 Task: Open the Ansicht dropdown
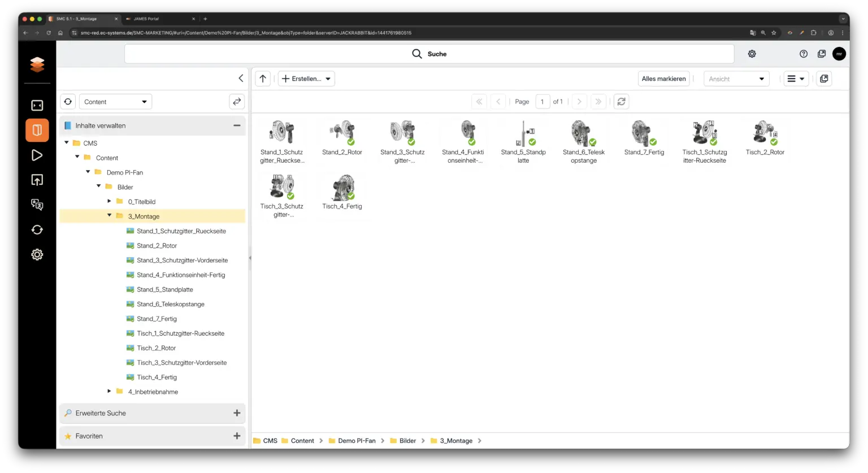pyautogui.click(x=736, y=79)
